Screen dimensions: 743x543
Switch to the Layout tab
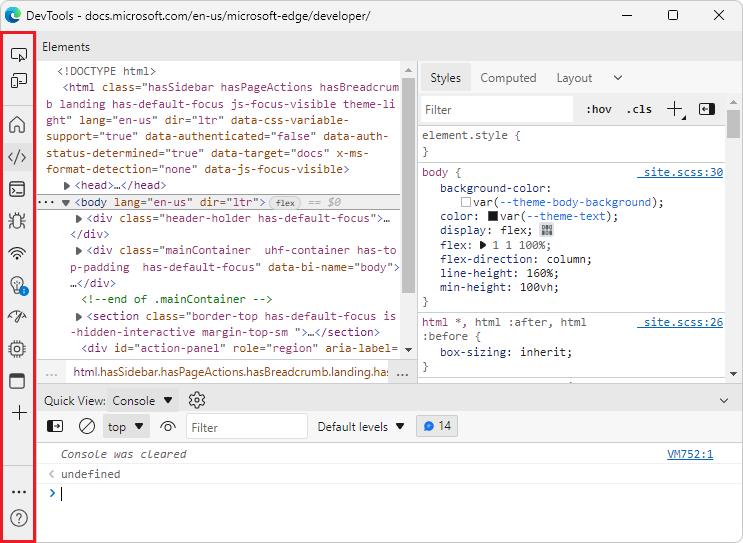(x=574, y=78)
